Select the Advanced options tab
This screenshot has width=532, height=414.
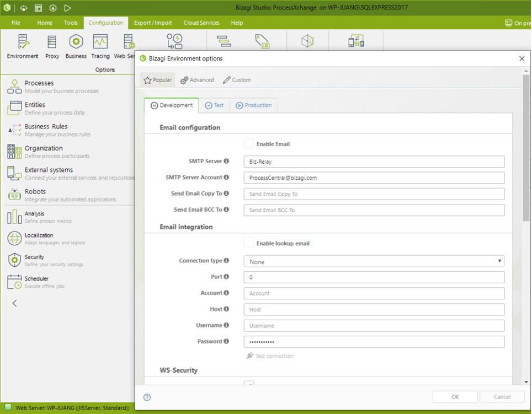pyautogui.click(x=197, y=80)
